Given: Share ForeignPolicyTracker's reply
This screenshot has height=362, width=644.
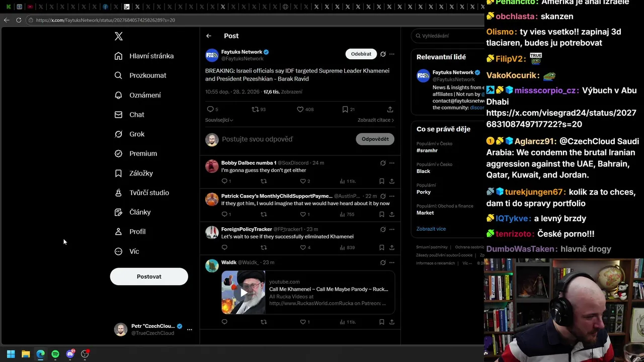Looking at the screenshot, I should click(x=392, y=247).
